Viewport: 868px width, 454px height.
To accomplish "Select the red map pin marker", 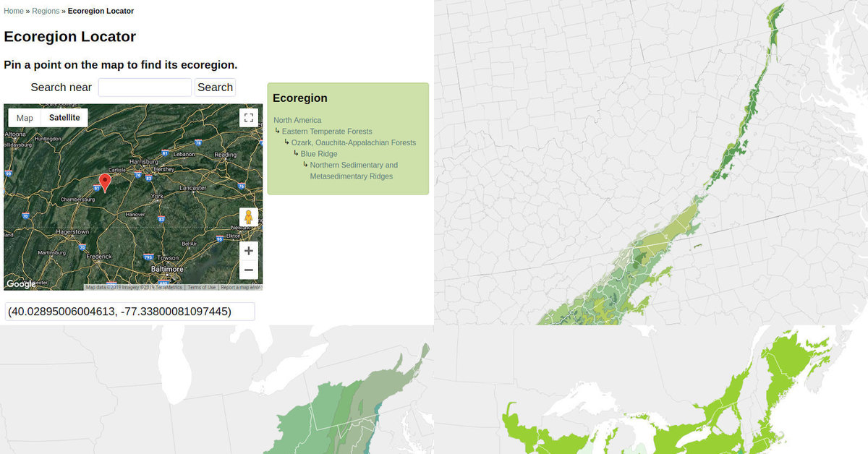I will click(x=105, y=182).
